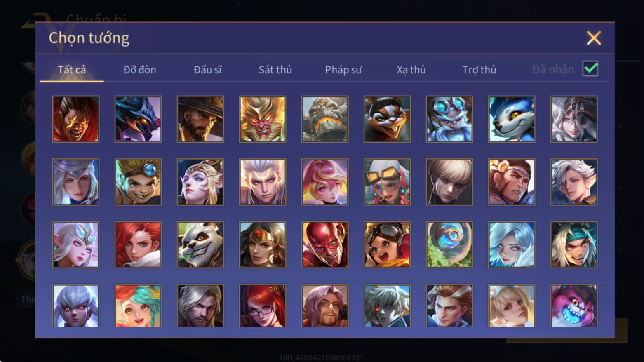Screen dimensions: 644x362
Task: Switch to the Pháp sư tab
Action: tap(343, 70)
